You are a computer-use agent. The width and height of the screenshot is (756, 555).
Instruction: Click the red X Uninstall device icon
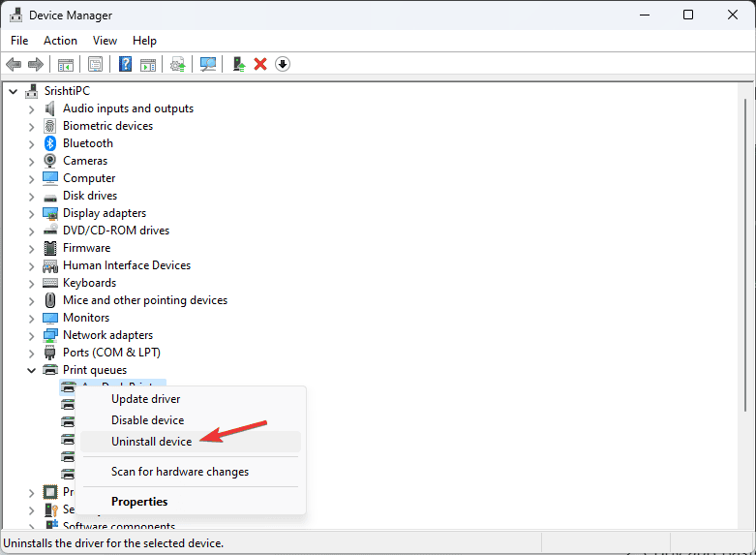260,64
